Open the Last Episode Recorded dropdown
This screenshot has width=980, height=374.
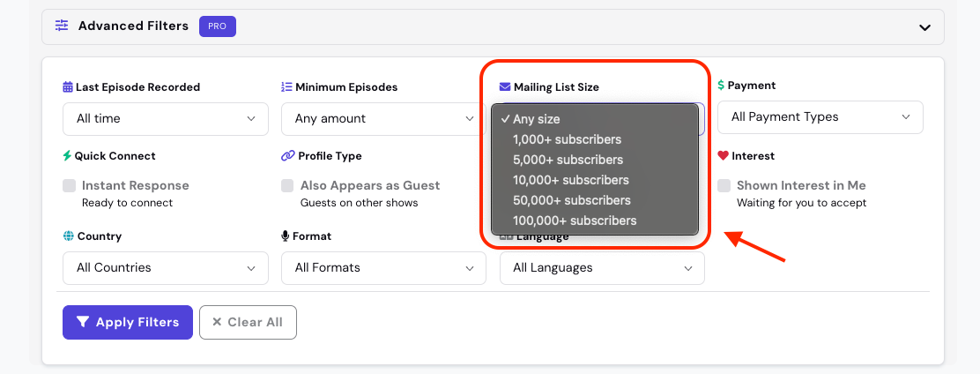tap(166, 119)
